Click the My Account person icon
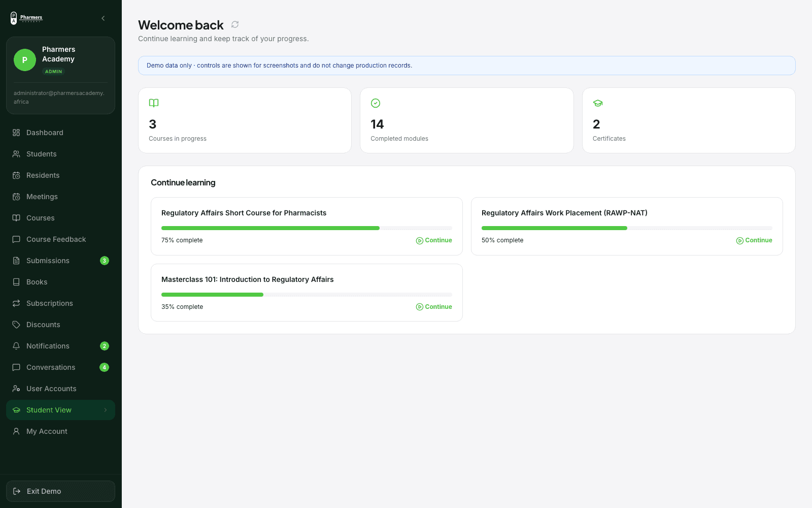812x508 pixels. [x=16, y=431]
